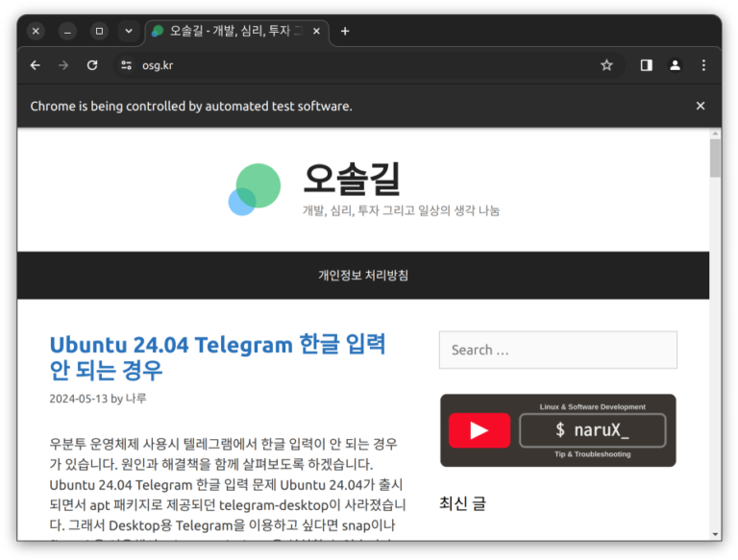Go back to the previous page
Screen dimensions: 738x560
point(35,65)
